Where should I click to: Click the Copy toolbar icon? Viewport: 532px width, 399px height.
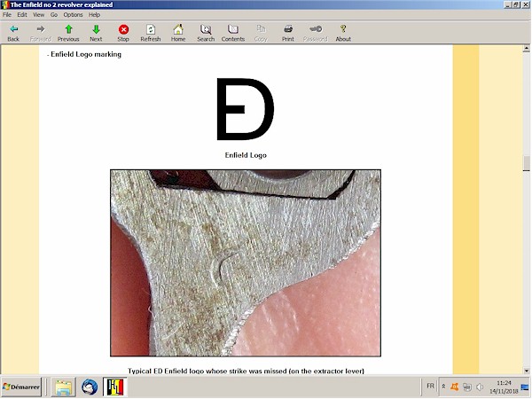(261, 29)
